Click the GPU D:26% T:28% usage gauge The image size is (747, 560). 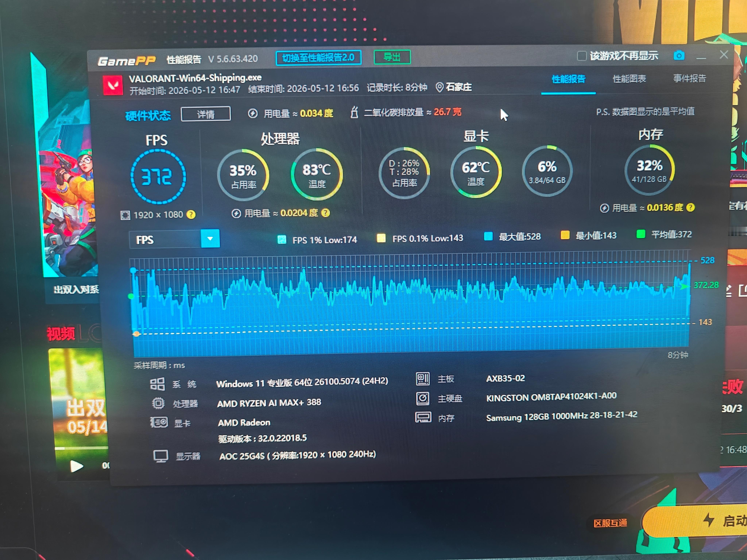tap(404, 173)
